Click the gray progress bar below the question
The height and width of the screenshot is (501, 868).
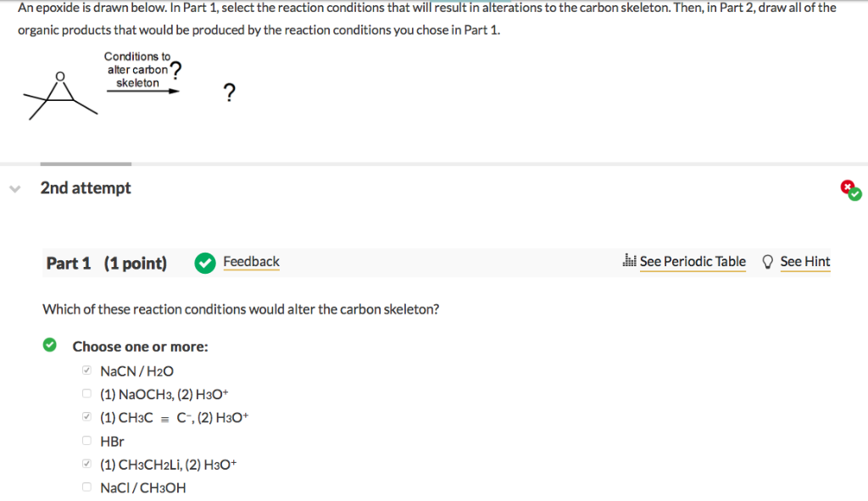tap(86, 163)
